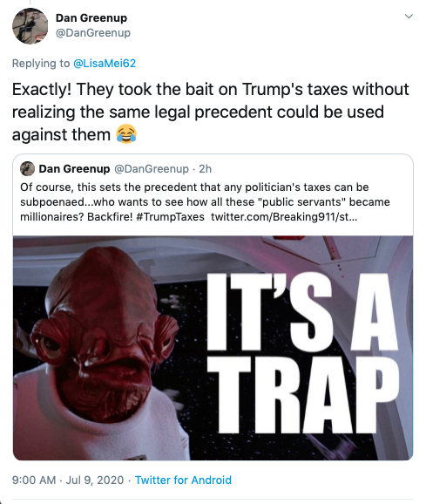
Task: Open the @LisaMei62 reply mention
Action: click(x=105, y=63)
